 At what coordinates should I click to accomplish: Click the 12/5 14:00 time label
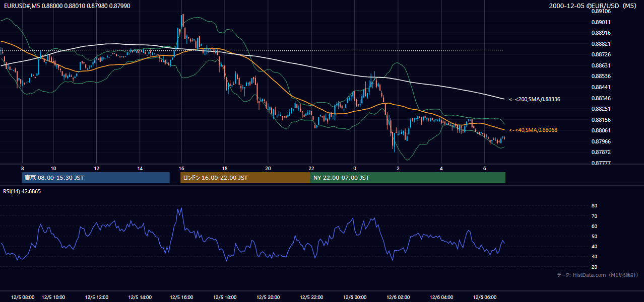tap(140, 297)
